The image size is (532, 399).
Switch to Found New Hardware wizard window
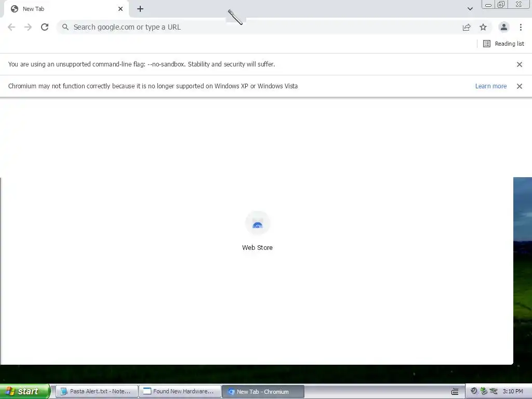pyautogui.click(x=180, y=392)
